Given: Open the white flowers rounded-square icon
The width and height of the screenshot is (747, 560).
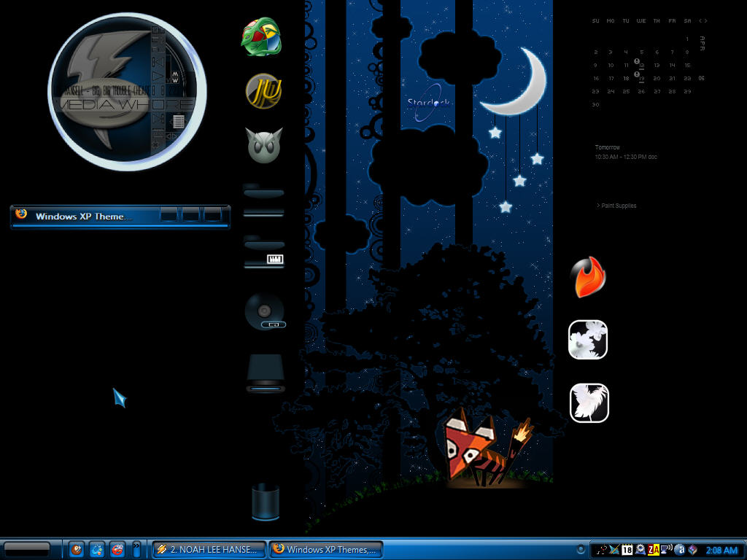Looking at the screenshot, I should coord(588,340).
